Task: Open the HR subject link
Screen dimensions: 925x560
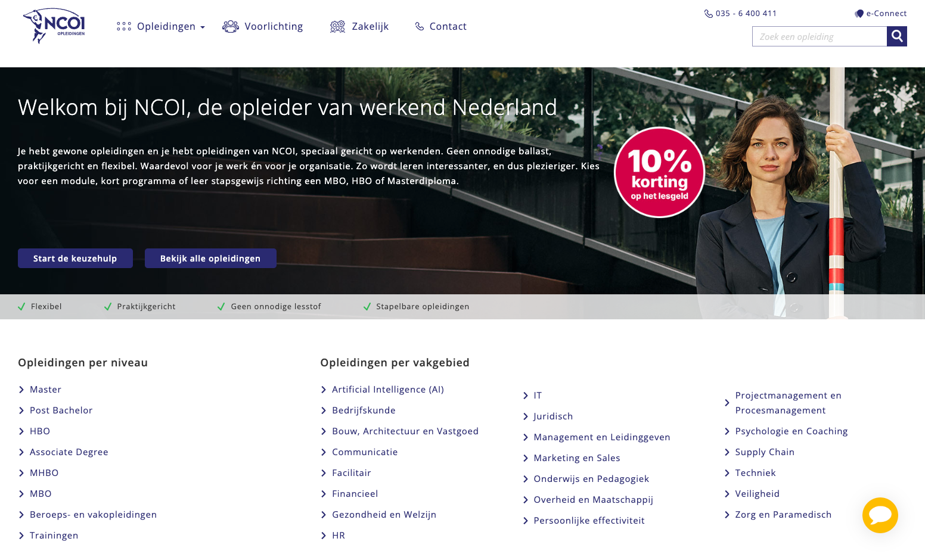Action: click(x=339, y=536)
